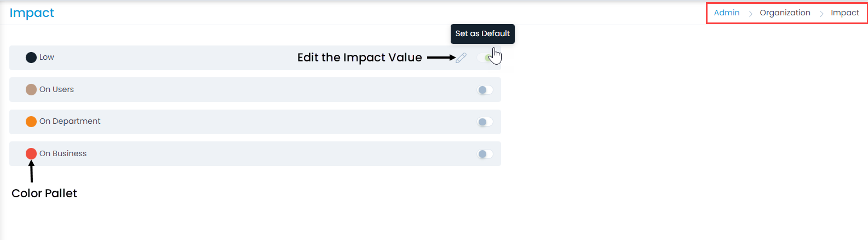Select the On Department impact label
Screen dimensions: 868x240
(70, 121)
